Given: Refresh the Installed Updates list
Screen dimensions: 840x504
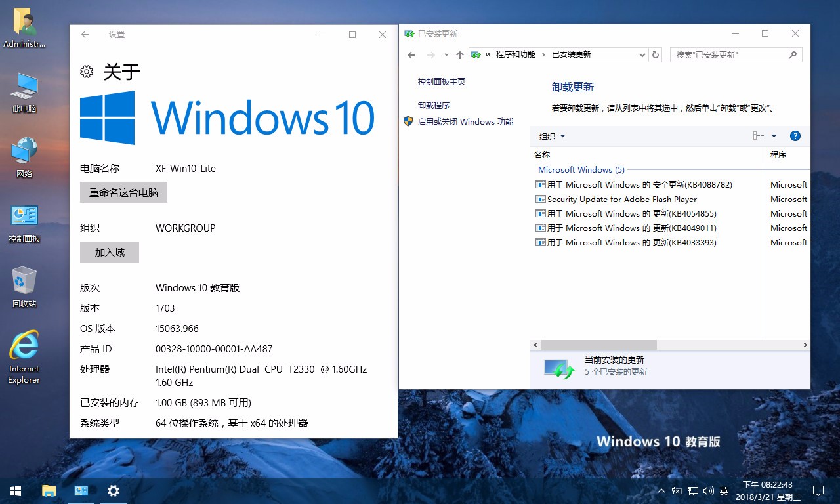Looking at the screenshot, I should click(656, 55).
